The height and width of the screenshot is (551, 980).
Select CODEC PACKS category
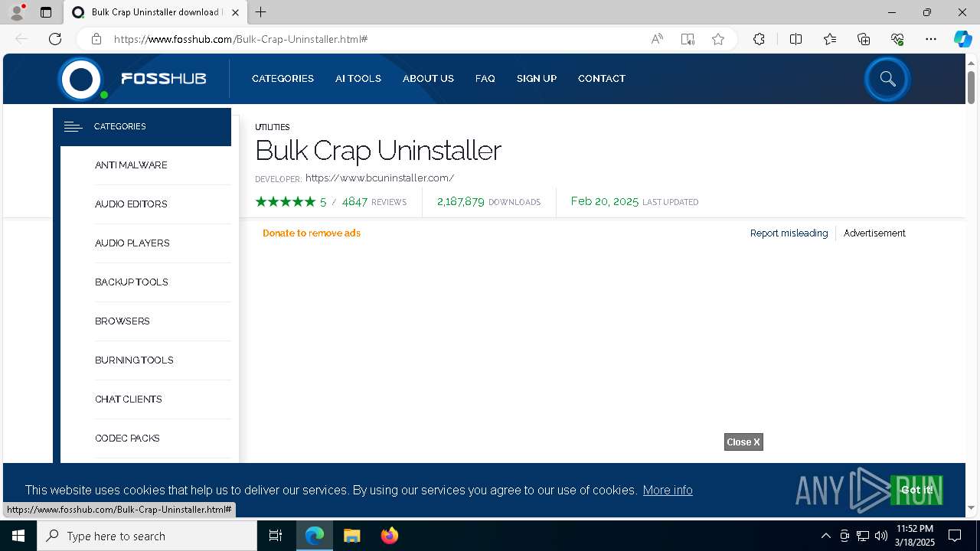127,439
